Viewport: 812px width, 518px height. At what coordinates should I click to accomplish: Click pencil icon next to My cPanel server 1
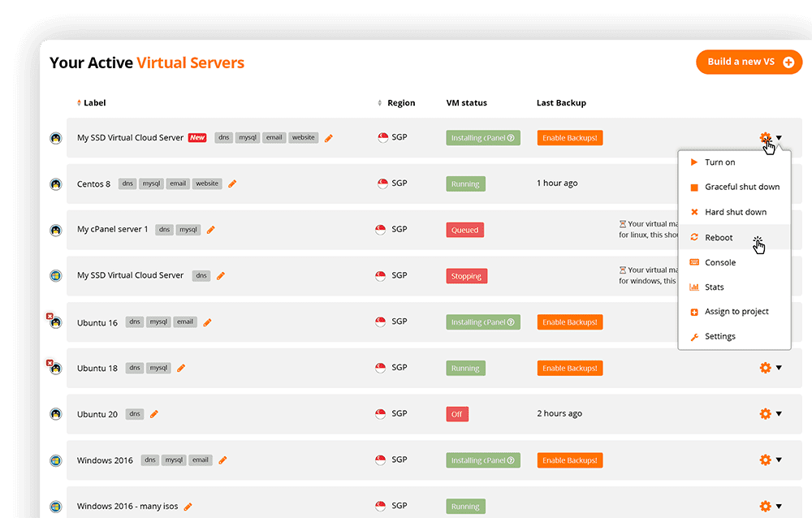coord(211,230)
